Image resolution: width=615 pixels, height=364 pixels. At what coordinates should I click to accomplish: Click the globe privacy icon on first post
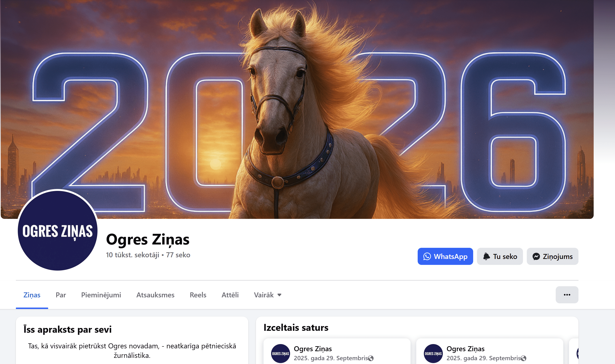tap(371, 358)
